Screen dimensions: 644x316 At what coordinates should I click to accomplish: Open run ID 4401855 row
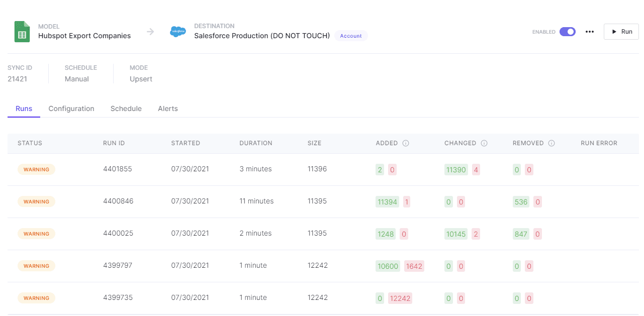pos(118,169)
